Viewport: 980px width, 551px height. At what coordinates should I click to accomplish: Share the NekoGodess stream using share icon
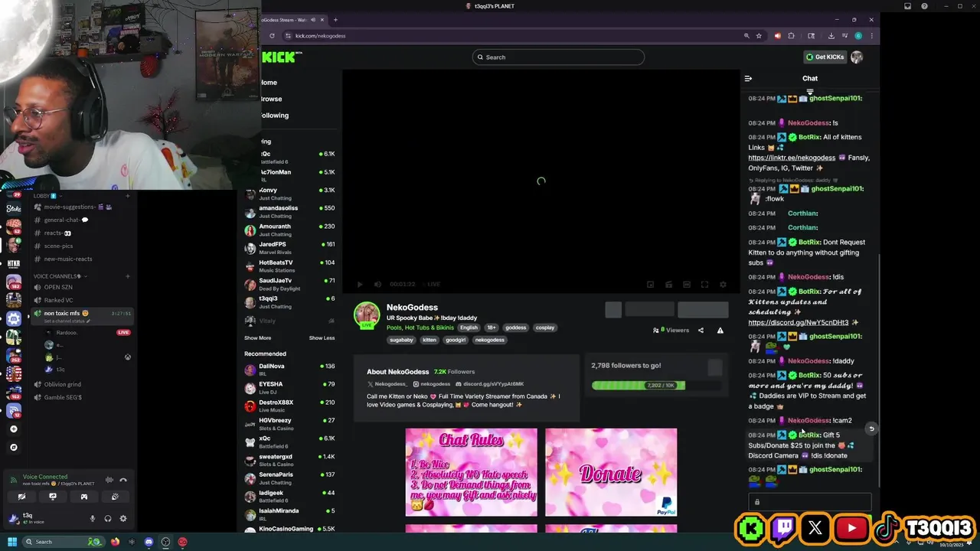pyautogui.click(x=701, y=331)
